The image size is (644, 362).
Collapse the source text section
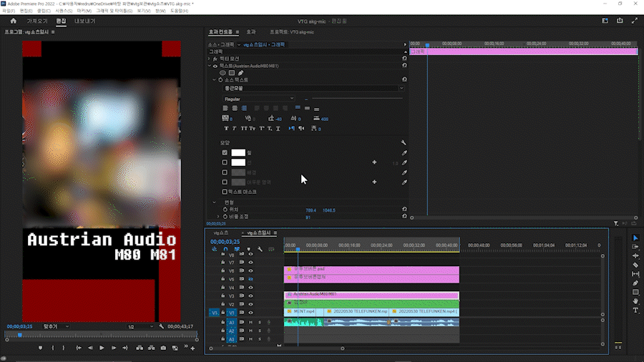pyautogui.click(x=214, y=79)
